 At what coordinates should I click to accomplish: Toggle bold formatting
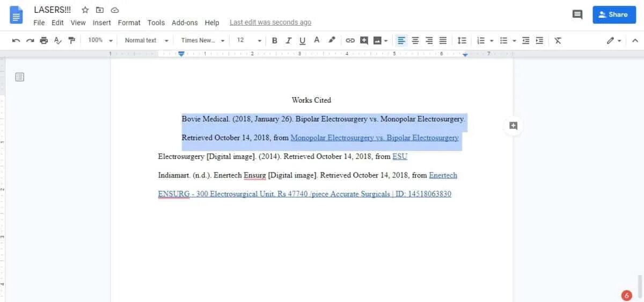point(275,40)
